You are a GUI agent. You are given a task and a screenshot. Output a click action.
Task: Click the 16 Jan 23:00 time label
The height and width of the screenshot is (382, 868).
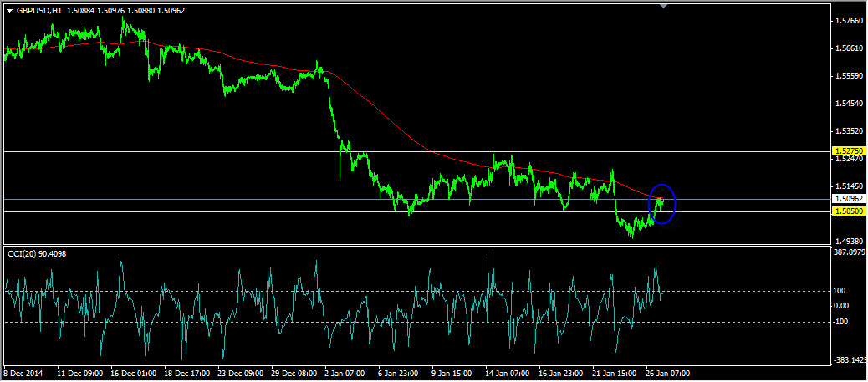point(561,374)
